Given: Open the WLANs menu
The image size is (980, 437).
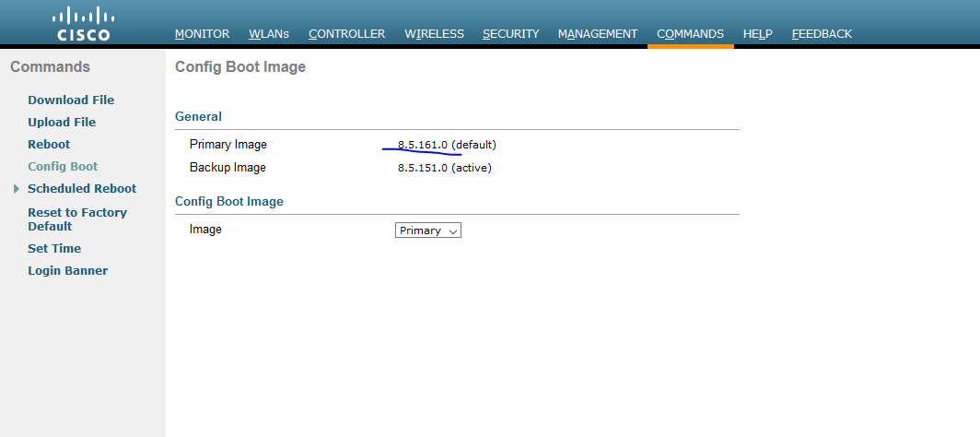Looking at the screenshot, I should 269,34.
